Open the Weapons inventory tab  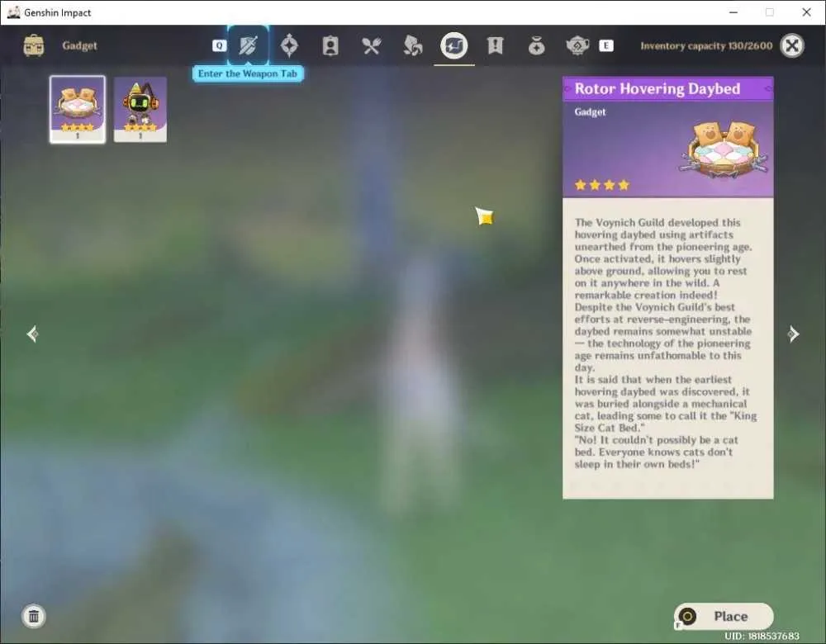248,45
